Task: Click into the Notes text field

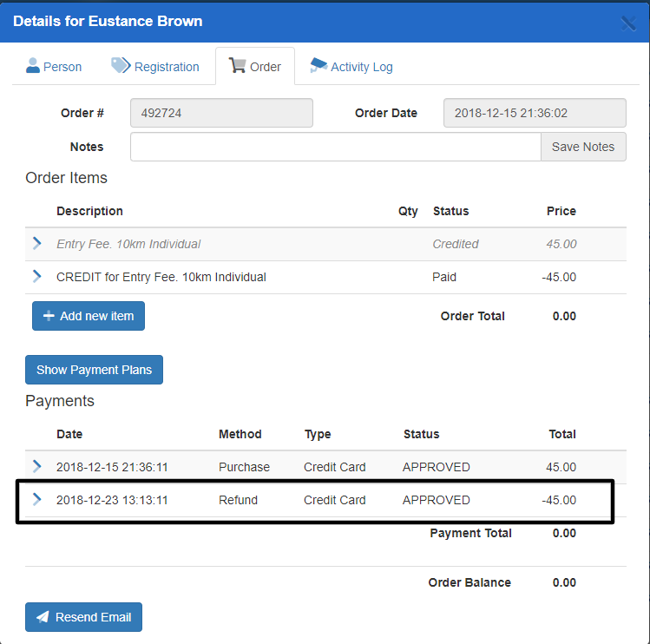Action: pos(335,147)
